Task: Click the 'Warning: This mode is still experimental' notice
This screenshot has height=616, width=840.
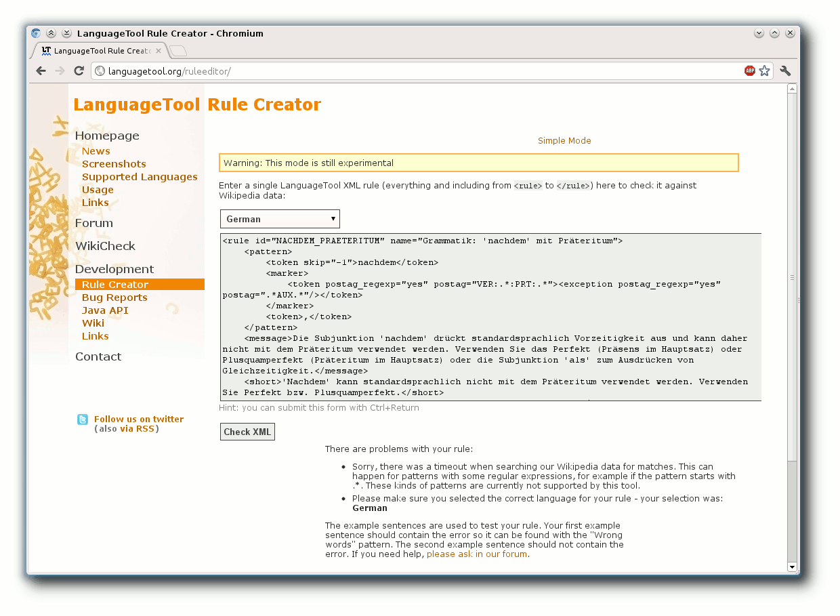Action: pos(478,163)
